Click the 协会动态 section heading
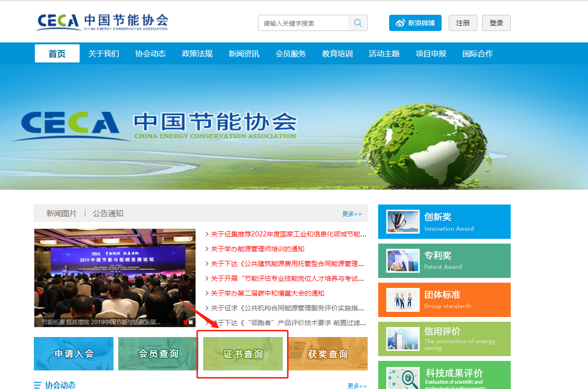Image resolution: width=588 pixels, height=389 pixels. (x=60, y=385)
